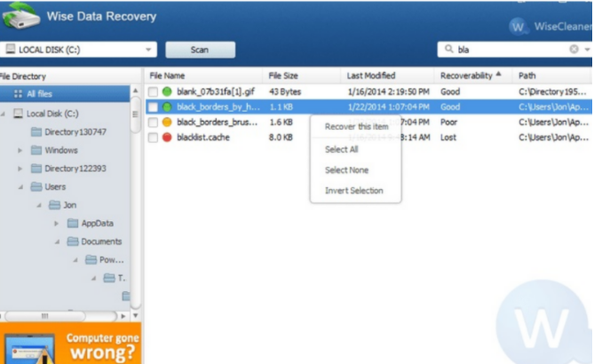Toggle the checkbox for black_borders_brus file
Image resolution: width=594 pixels, height=364 pixels.
[x=154, y=123]
